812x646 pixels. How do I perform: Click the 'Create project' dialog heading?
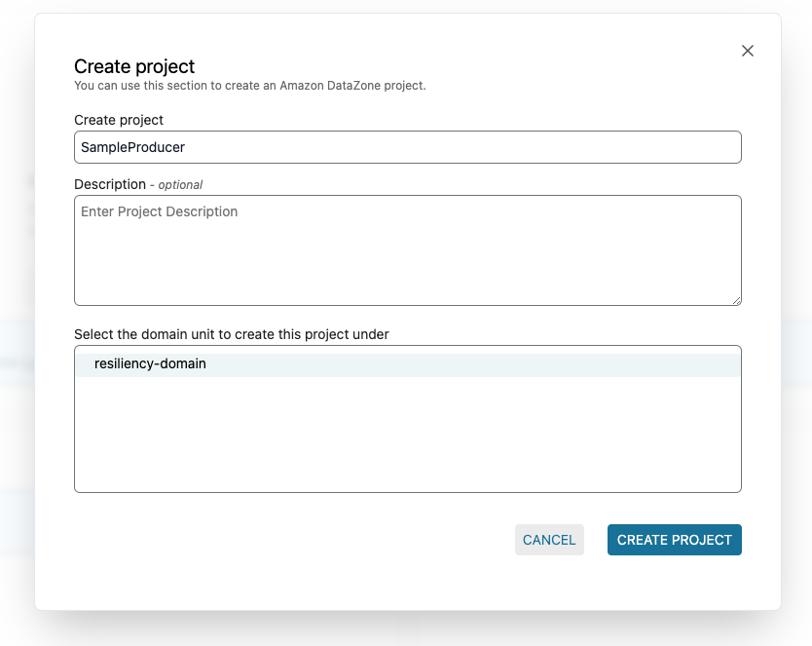pos(134,66)
